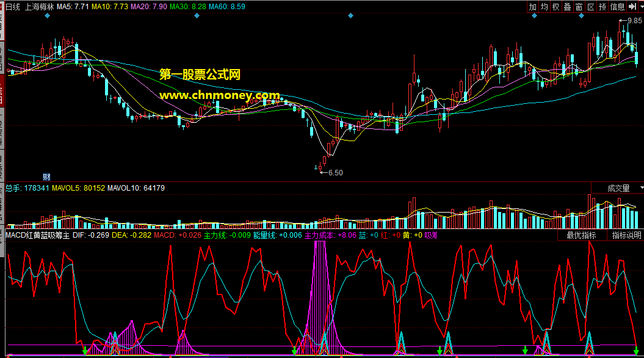The image size is (644, 358).
Task: Click the MA10: 7.73 label
Action: (110, 7)
